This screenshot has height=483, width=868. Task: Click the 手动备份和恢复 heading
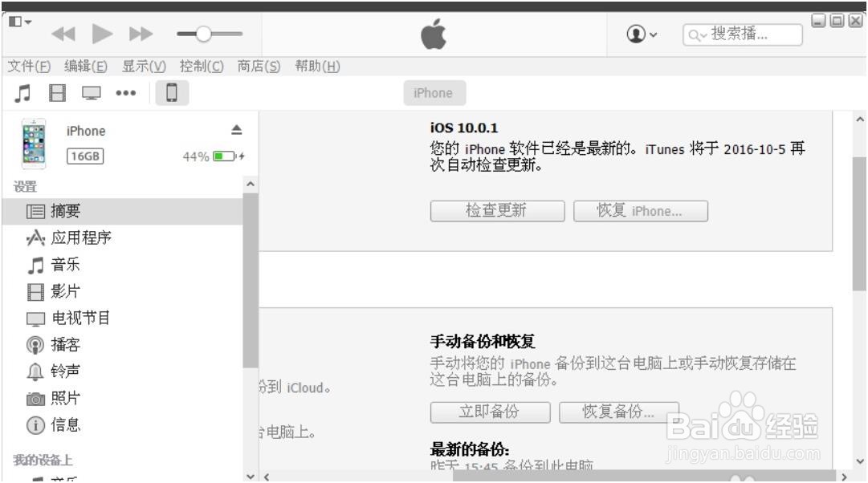[x=482, y=341]
